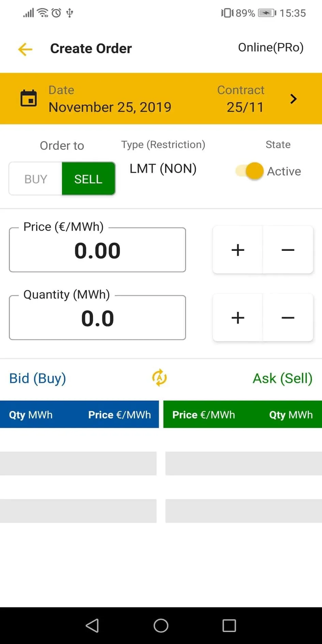
Task: Tap the yellow back arrow
Action: 25,49
